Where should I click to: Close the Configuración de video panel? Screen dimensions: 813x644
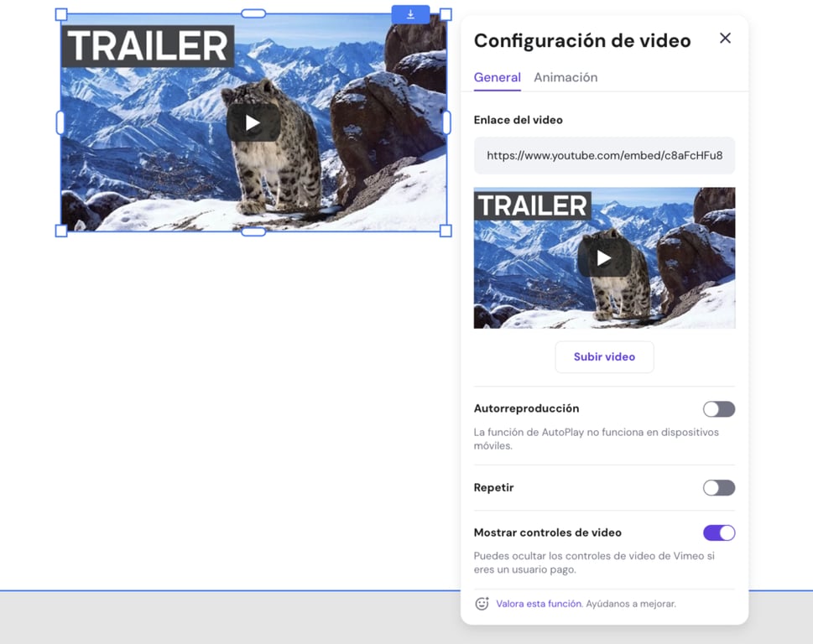pos(725,38)
